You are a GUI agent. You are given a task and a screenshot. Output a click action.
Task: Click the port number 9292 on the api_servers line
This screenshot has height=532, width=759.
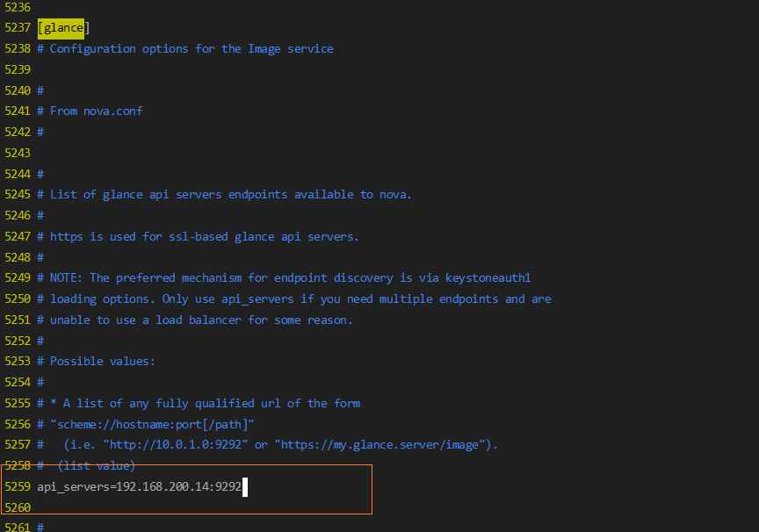[228, 486]
